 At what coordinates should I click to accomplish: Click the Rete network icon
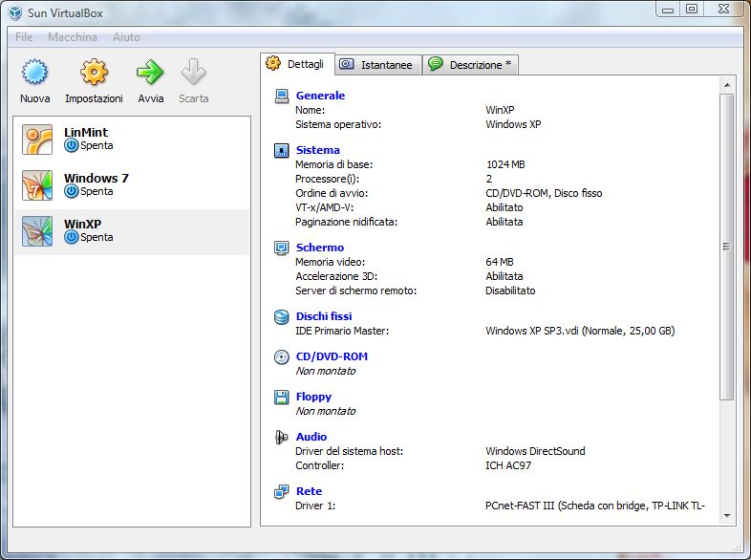click(x=282, y=491)
